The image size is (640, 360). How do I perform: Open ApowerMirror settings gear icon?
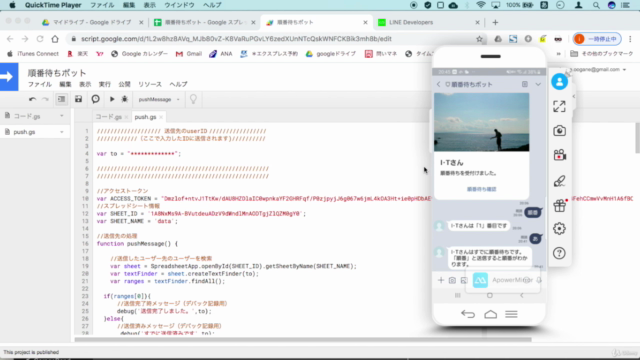559,229
